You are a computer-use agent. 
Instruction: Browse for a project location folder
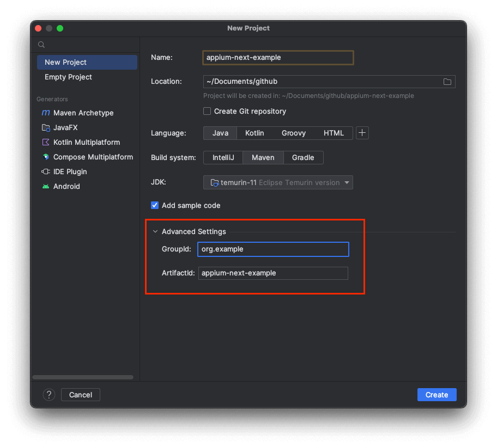(x=447, y=81)
